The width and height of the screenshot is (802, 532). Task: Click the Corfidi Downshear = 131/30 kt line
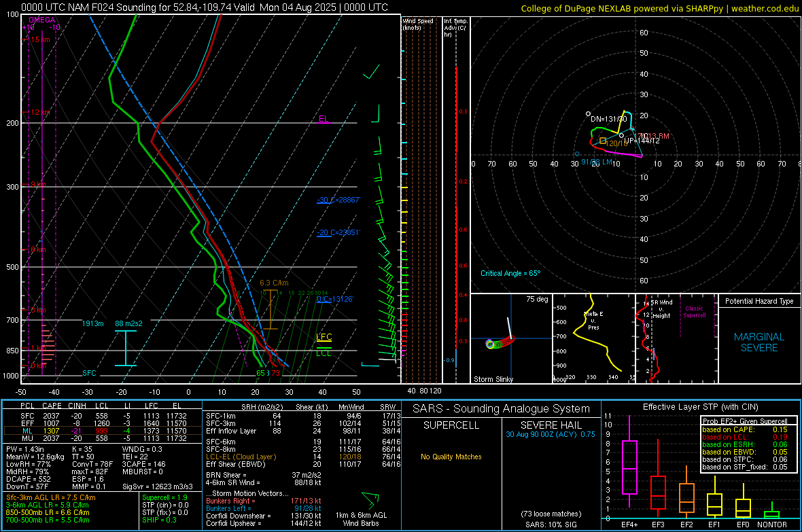264,516
